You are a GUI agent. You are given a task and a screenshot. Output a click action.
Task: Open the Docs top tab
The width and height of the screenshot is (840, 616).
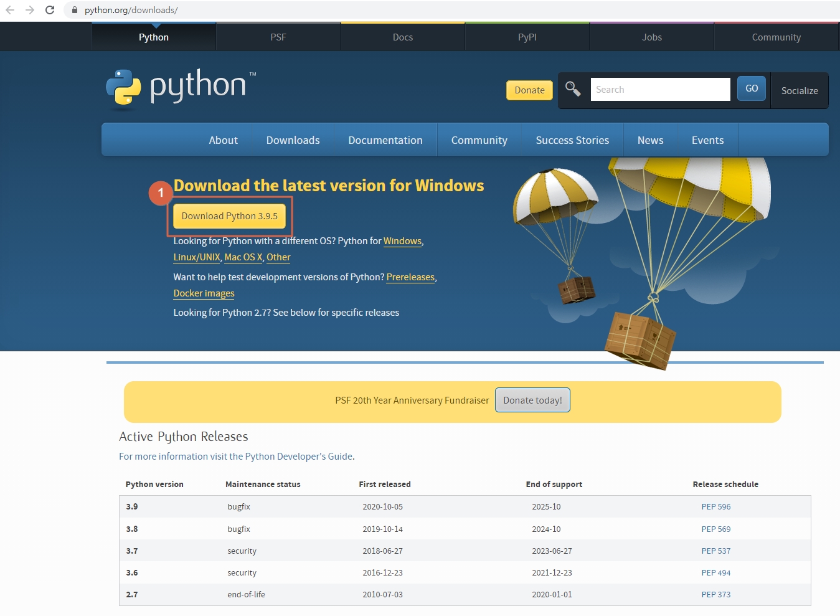(403, 37)
